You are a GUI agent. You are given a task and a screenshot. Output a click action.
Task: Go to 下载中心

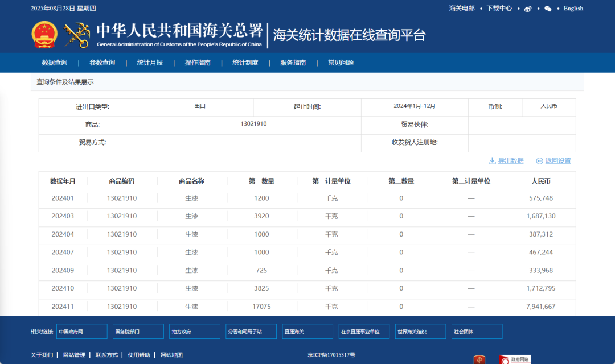tap(499, 8)
